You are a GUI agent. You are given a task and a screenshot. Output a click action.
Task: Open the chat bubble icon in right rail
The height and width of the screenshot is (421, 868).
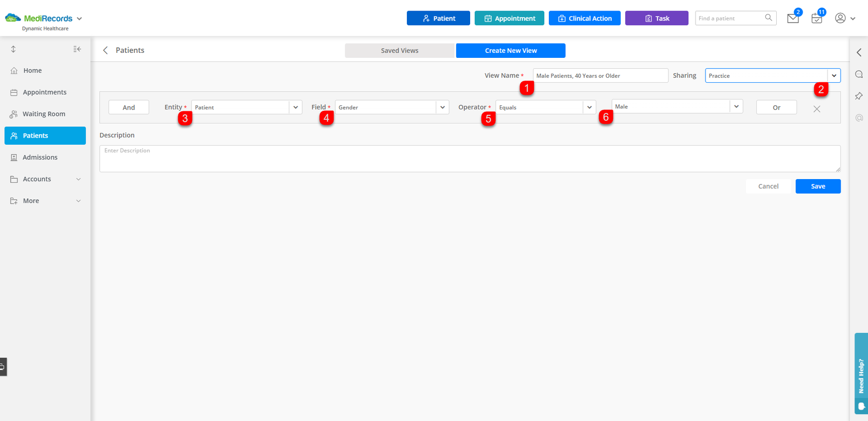pos(859,74)
